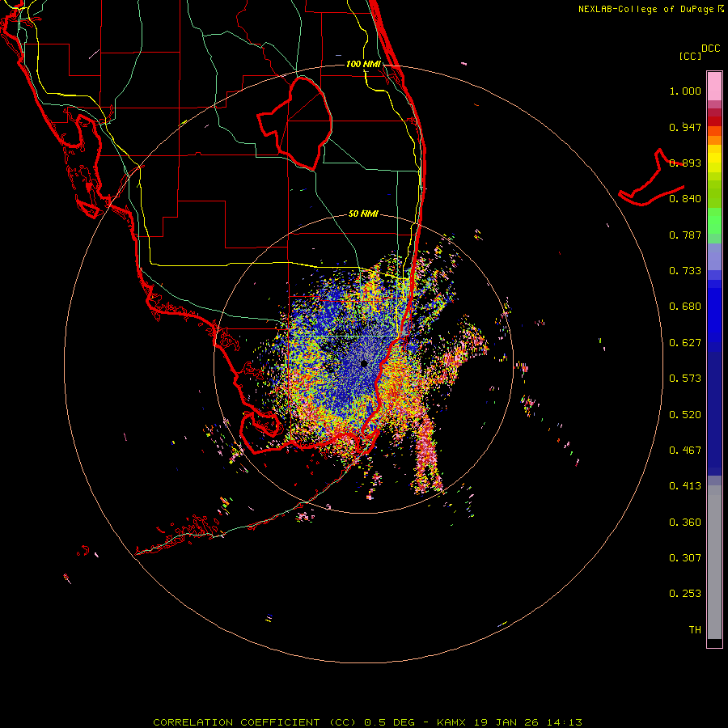Click the 0.680 scale value
Image resolution: width=728 pixels, height=728 pixels.
[x=685, y=307]
